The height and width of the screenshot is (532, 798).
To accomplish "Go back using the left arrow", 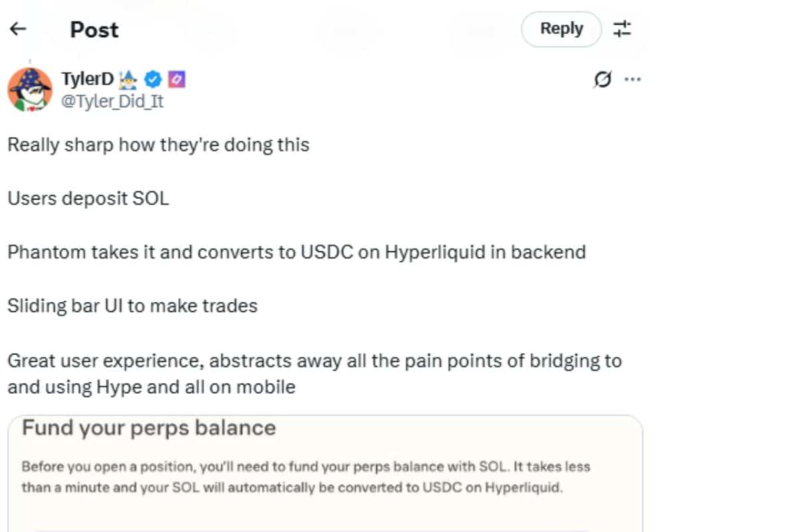I will pyautogui.click(x=18, y=29).
